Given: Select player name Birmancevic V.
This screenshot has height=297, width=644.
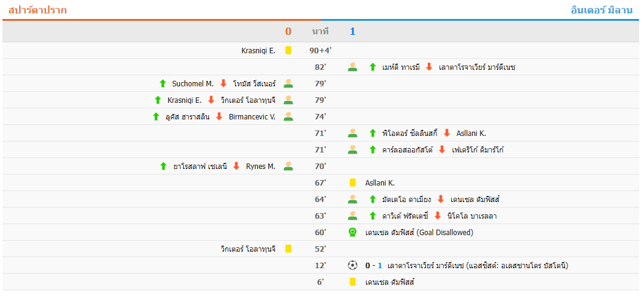Looking at the screenshot, I should (x=252, y=116).
